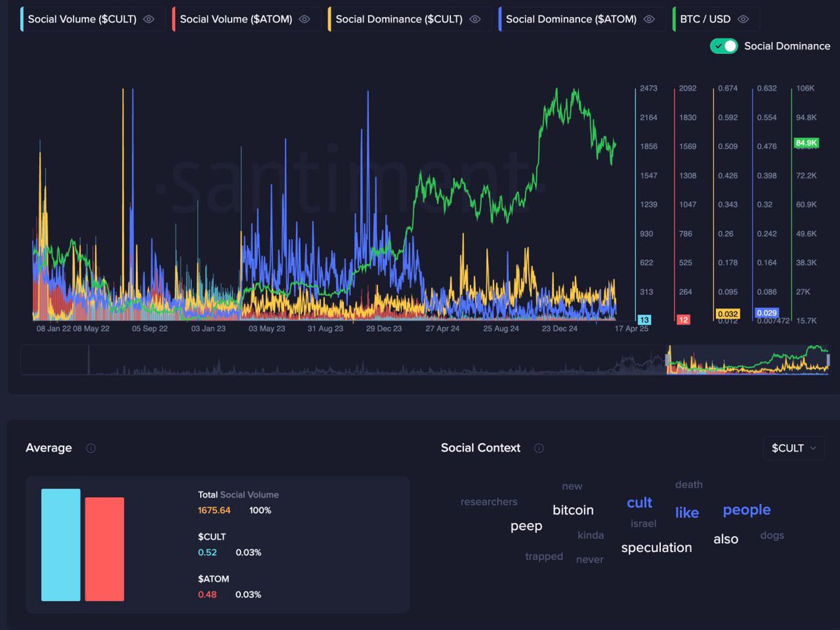Click the yellow 0.032 axis value badge
The height and width of the screenshot is (630, 840).
[x=727, y=314]
